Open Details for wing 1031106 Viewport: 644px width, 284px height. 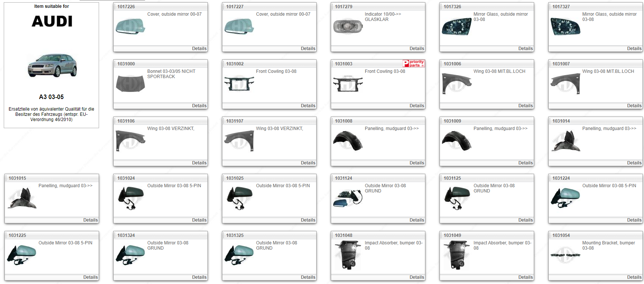coord(199,163)
